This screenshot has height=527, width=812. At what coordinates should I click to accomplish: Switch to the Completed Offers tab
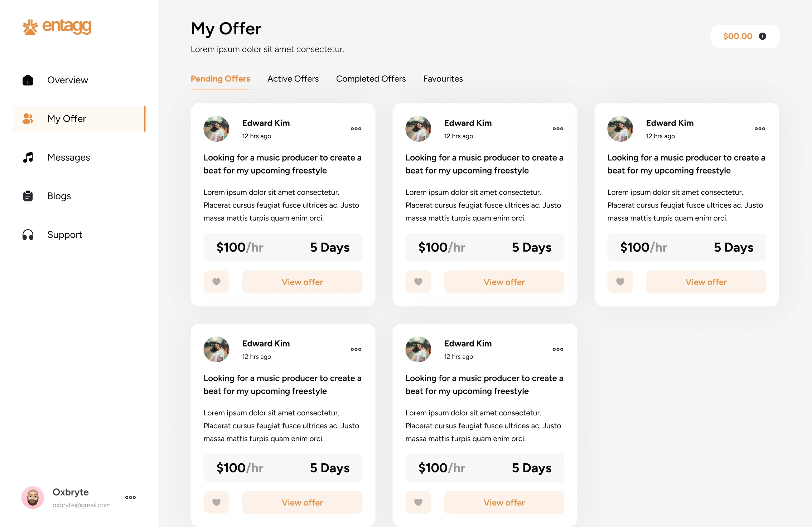[371, 79]
